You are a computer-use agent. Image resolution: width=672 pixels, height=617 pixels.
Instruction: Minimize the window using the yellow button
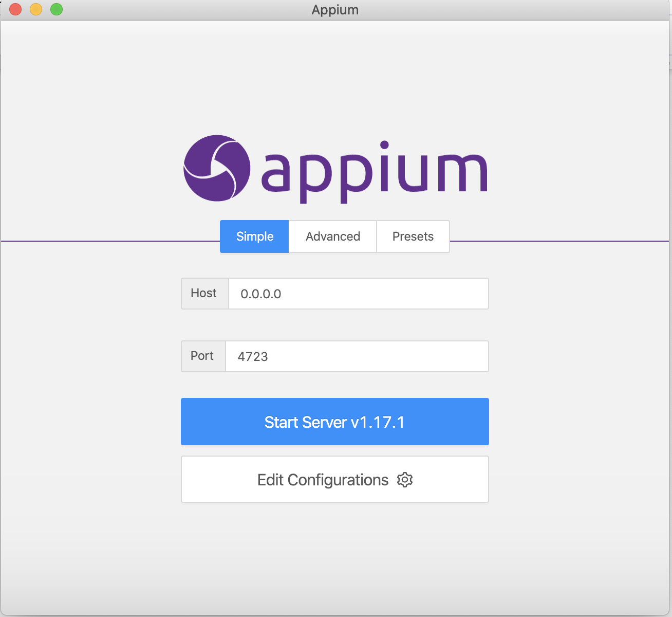36,9
